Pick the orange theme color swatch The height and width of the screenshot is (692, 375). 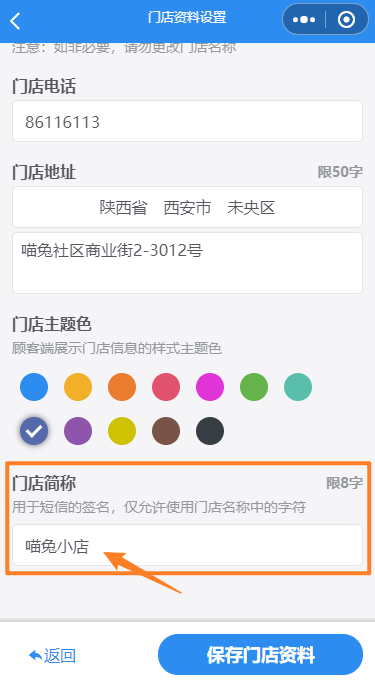(x=122, y=387)
